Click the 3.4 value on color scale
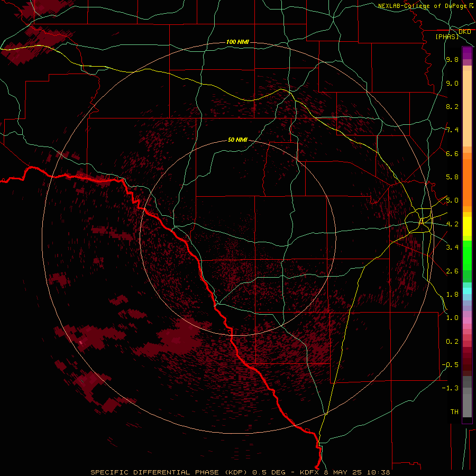 452,248
